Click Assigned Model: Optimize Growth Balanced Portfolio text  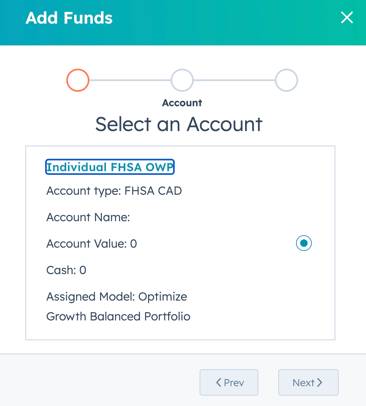(x=118, y=306)
